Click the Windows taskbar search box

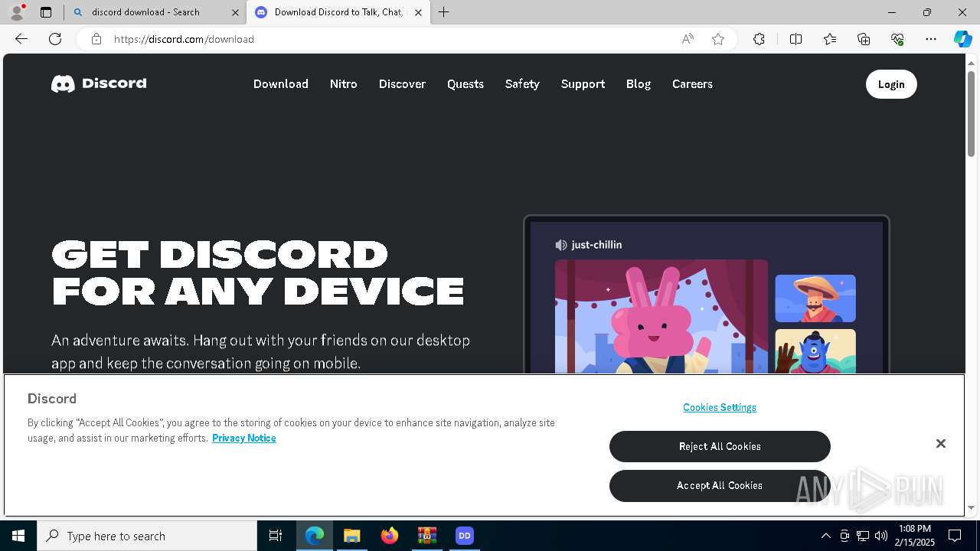(x=147, y=536)
